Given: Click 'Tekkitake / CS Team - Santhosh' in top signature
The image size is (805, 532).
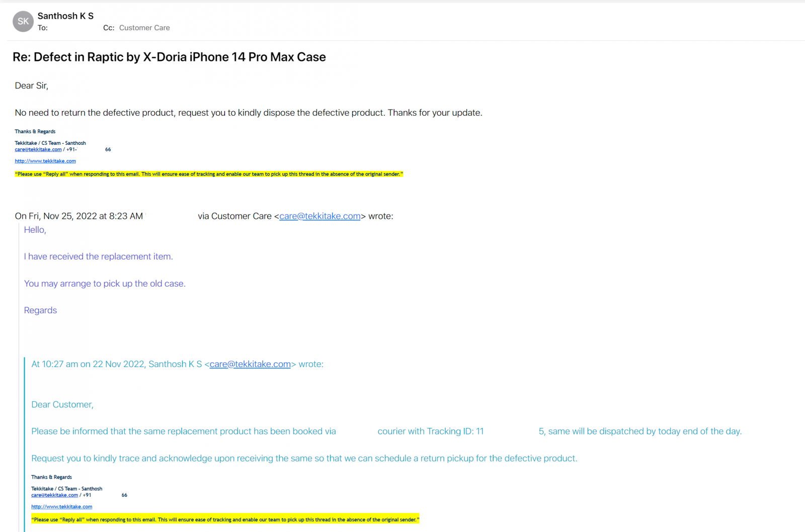Looking at the screenshot, I should click(50, 143).
